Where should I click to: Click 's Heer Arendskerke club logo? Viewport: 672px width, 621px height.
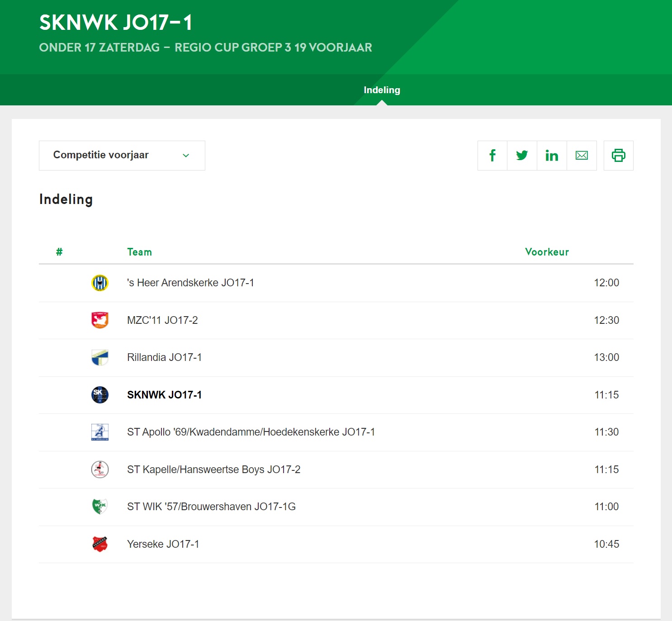pos(100,283)
